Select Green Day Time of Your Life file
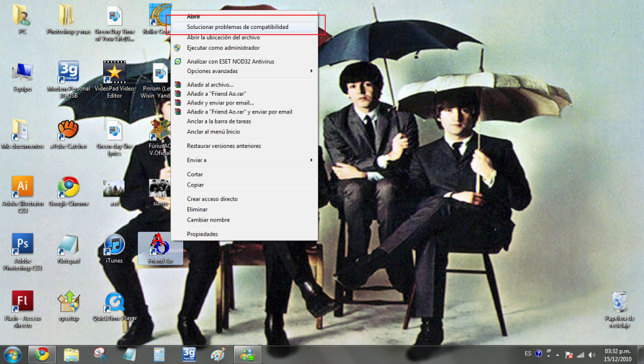 point(114,23)
